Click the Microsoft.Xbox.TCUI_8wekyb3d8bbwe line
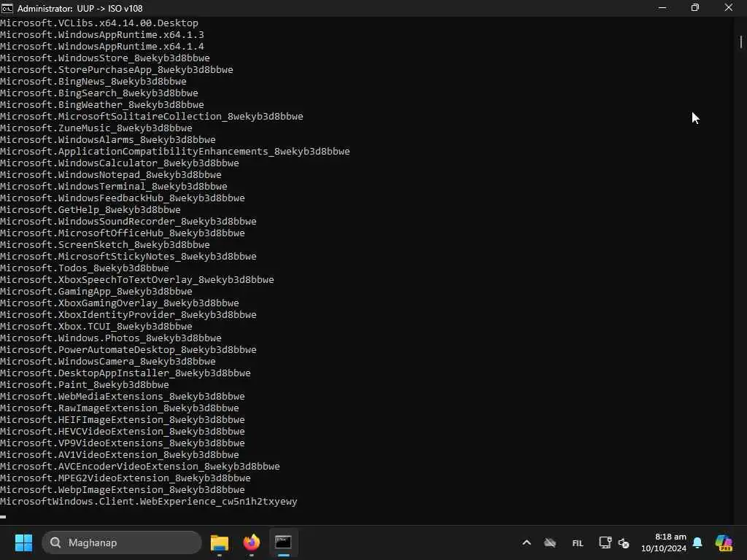This screenshot has height=560, width=747. [96, 326]
